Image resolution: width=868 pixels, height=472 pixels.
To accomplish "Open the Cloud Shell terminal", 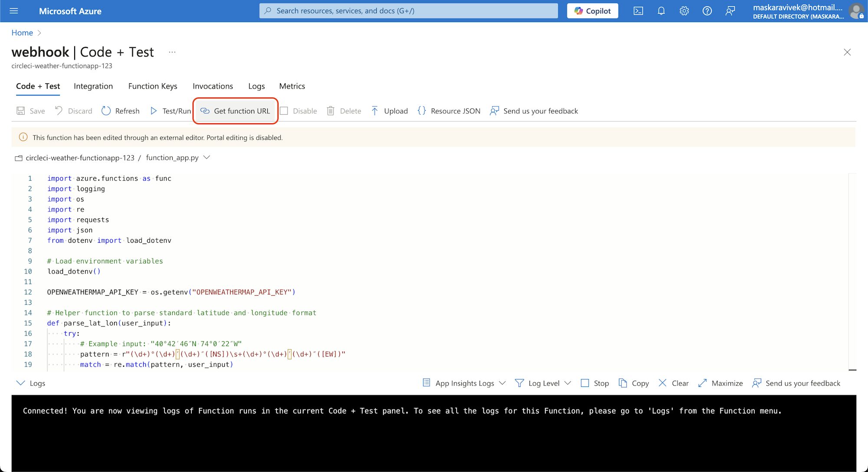I will 638,10.
